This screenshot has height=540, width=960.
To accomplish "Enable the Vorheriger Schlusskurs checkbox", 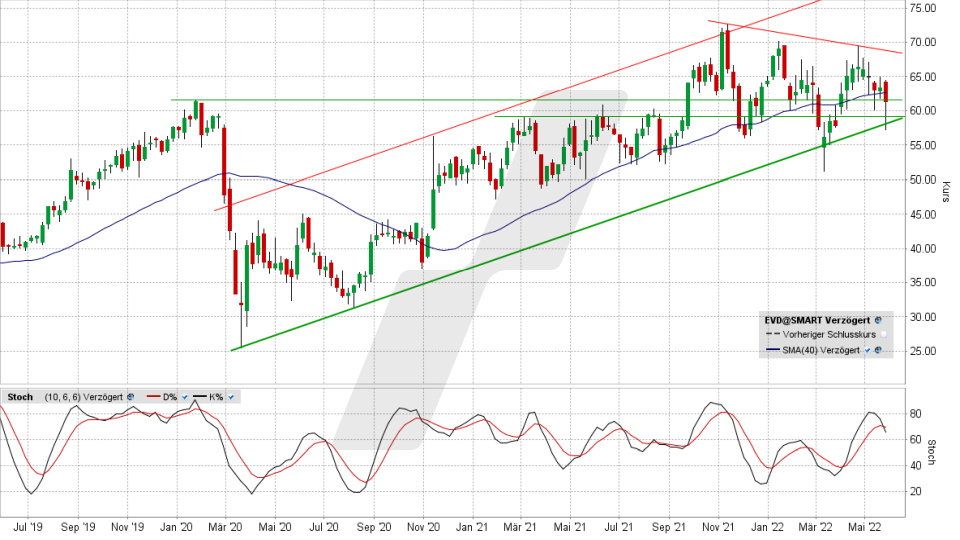I will (883, 335).
